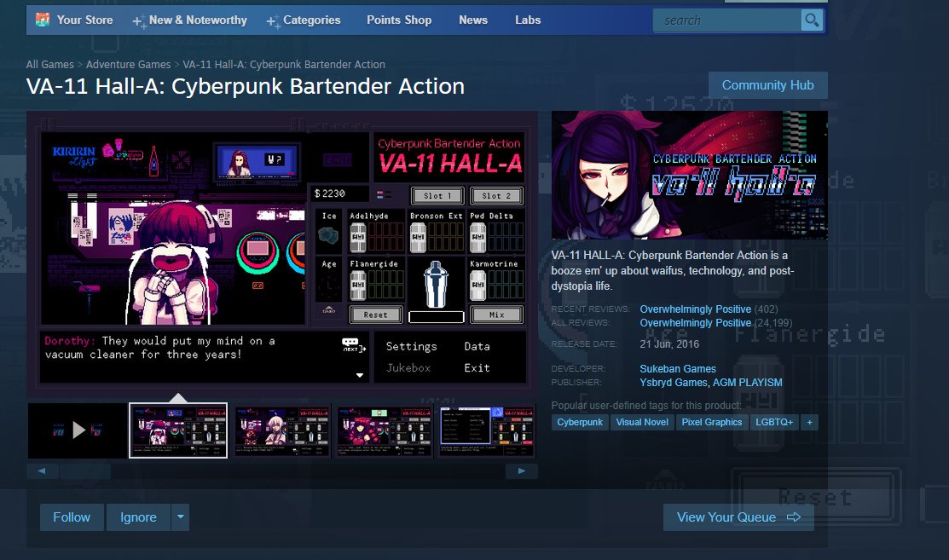Open the News tab
949x560 pixels.
pyautogui.click(x=472, y=20)
